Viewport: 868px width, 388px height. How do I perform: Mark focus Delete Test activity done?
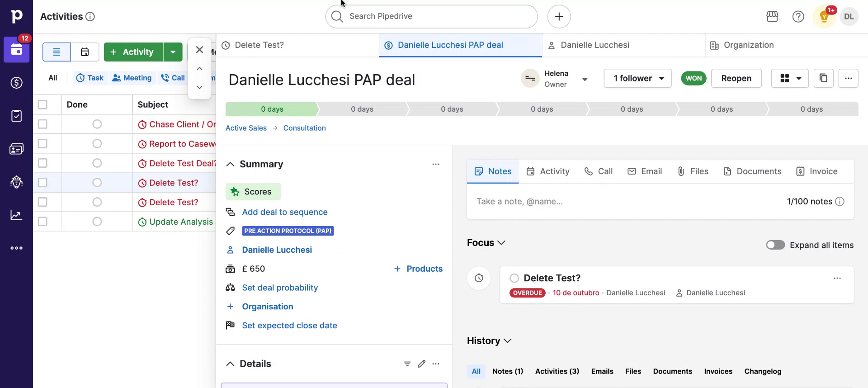click(514, 278)
